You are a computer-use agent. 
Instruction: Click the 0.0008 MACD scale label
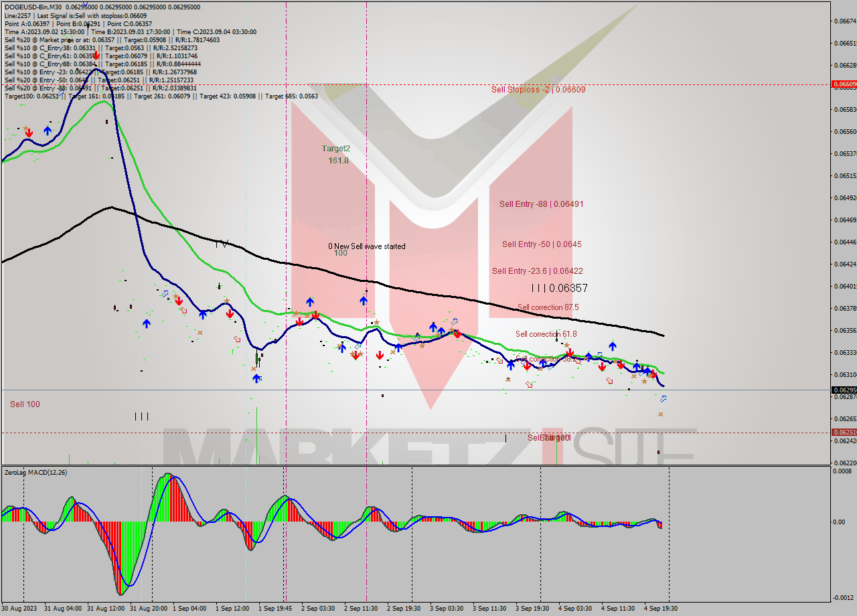click(842, 471)
